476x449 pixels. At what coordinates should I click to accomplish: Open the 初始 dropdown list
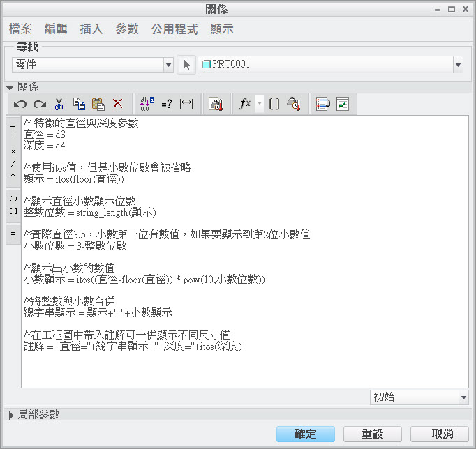pyautogui.click(x=419, y=397)
